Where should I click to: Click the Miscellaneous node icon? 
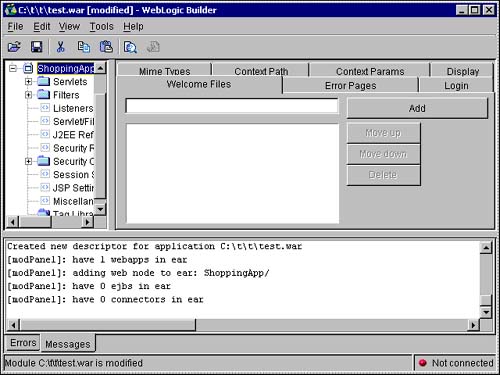pos(45,201)
